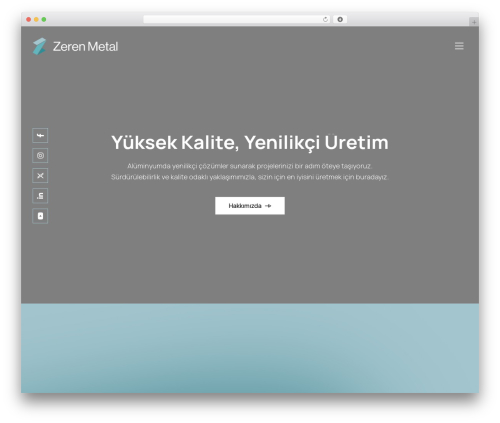Open the YouTube social icon in sidebar
Image resolution: width=500 pixels, height=423 pixels.
pos(40,216)
